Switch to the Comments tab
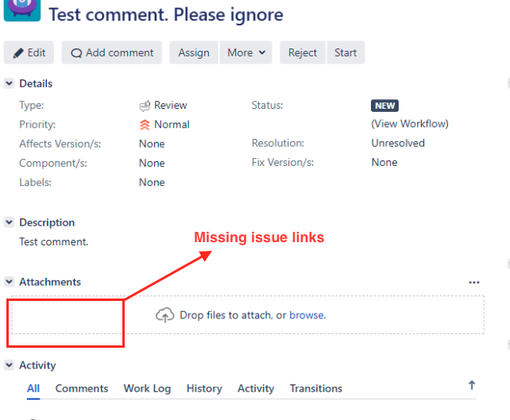Screen dimensions: 510x420 point(82,388)
